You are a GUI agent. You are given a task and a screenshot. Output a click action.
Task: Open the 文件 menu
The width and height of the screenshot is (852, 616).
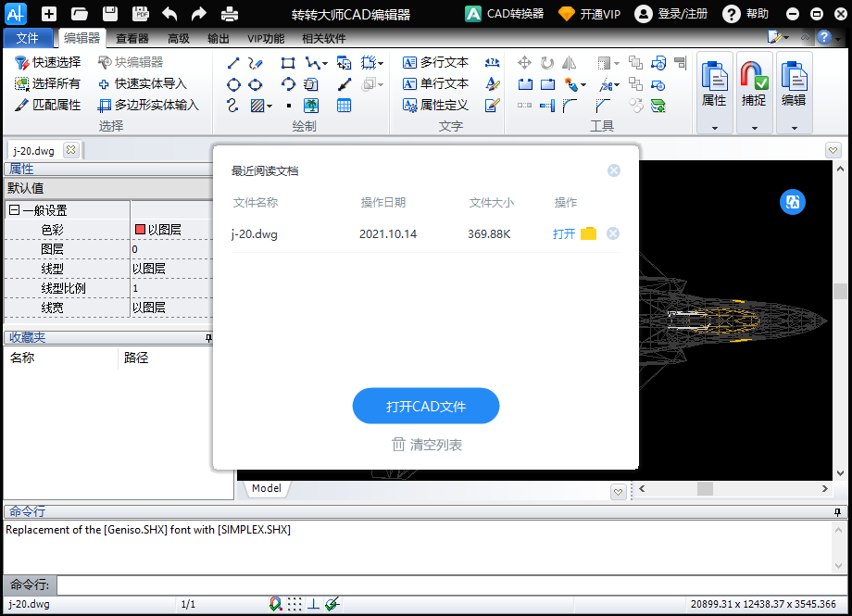pos(28,38)
